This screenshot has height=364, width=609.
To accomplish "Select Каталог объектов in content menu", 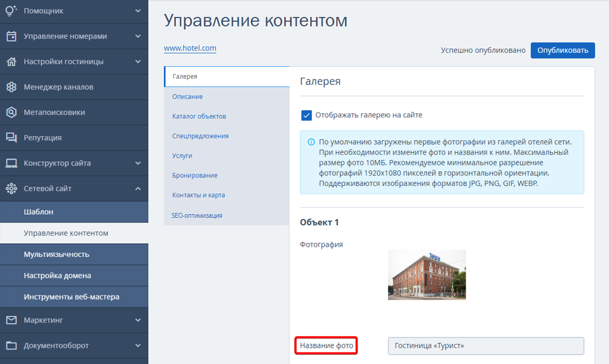I will pyautogui.click(x=199, y=116).
